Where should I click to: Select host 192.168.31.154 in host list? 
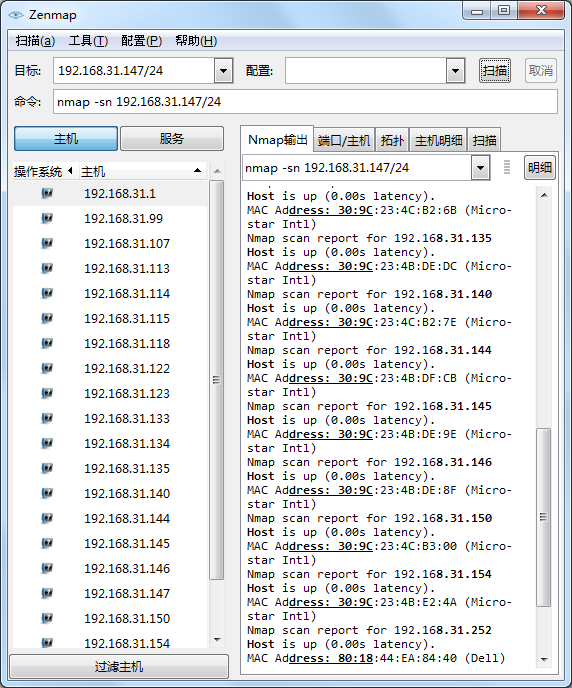110,642
